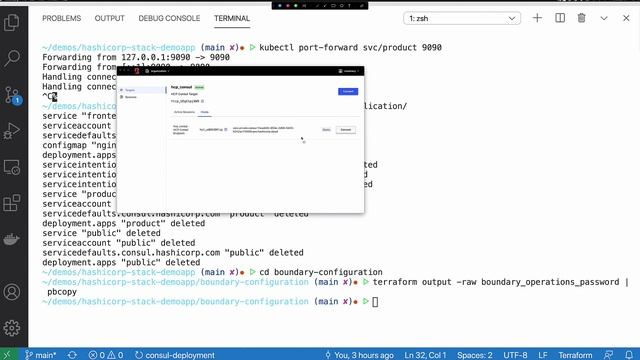Open the terminal selector '1: zsh' dropdown
The width and height of the screenshot is (640, 360).
(x=462, y=18)
